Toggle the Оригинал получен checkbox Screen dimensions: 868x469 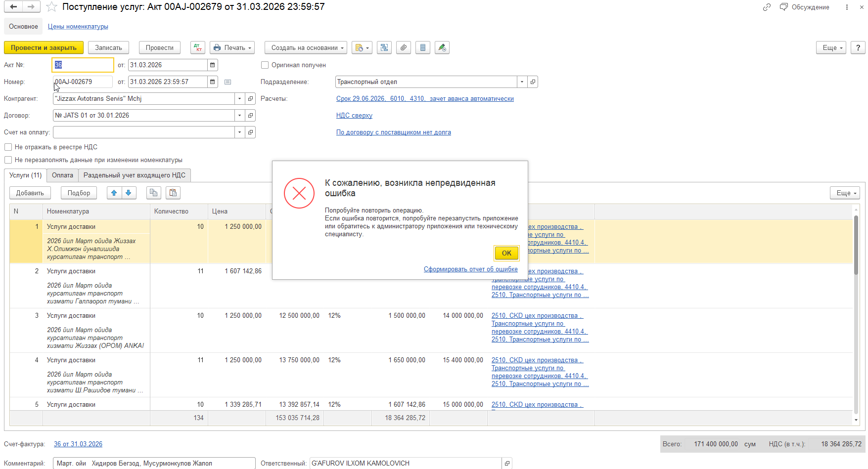(265, 65)
